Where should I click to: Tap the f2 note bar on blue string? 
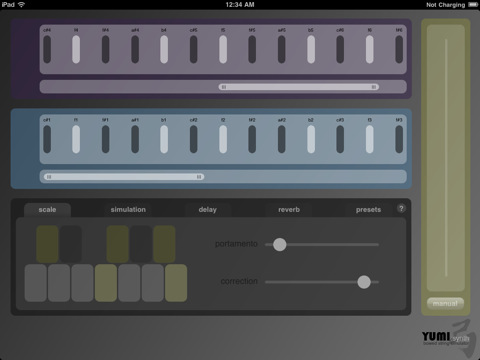pyautogui.click(x=223, y=139)
